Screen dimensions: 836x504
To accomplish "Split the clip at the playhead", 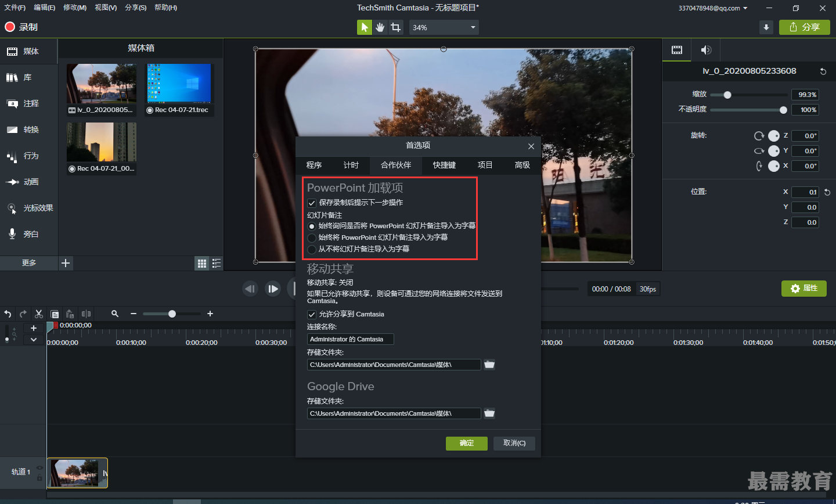I will (86, 314).
